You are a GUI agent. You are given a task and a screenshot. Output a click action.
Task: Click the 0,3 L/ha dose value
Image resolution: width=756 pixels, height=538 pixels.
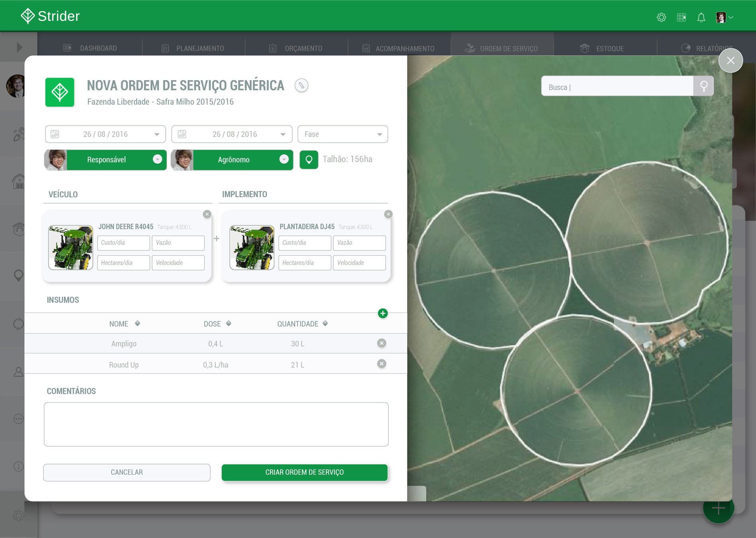(x=215, y=365)
